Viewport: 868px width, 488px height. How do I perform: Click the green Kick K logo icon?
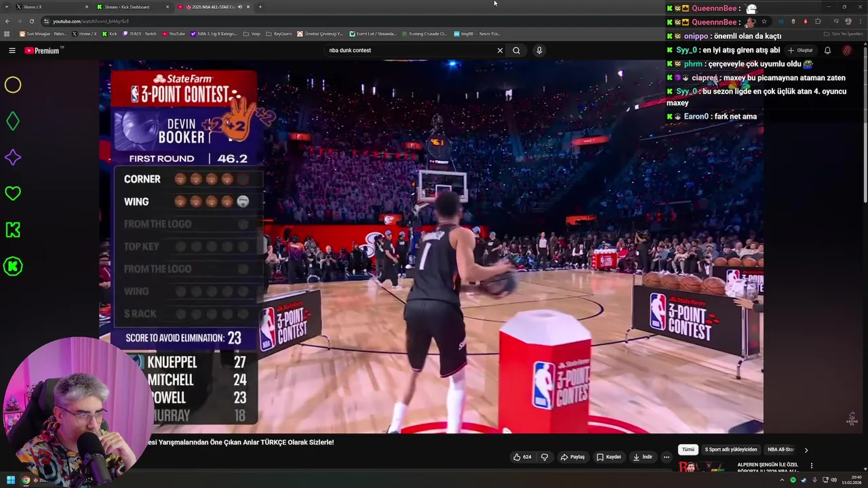pos(13,230)
